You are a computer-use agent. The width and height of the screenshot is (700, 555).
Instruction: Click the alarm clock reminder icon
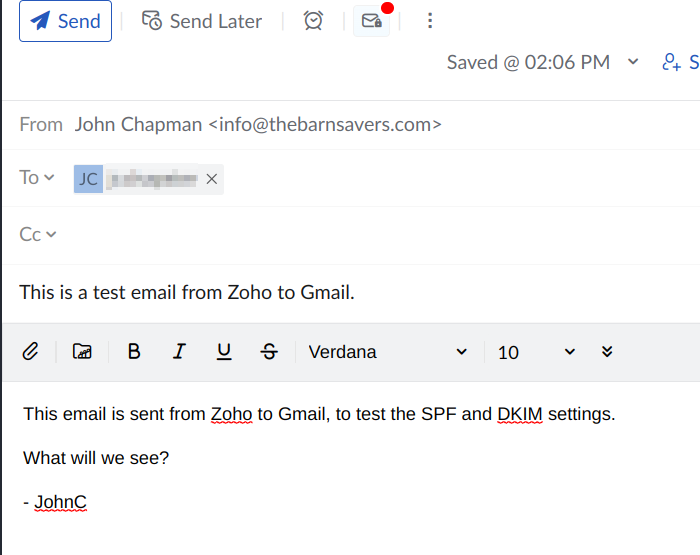click(x=313, y=21)
